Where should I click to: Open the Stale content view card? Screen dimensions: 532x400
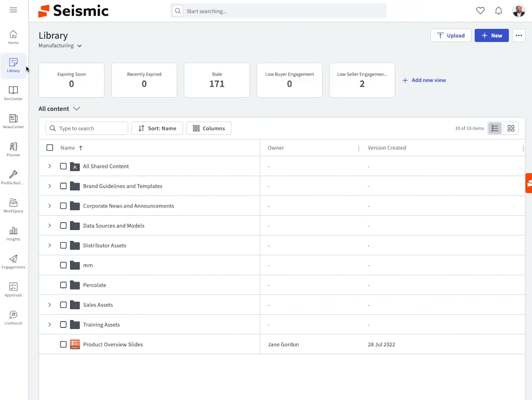point(217,80)
